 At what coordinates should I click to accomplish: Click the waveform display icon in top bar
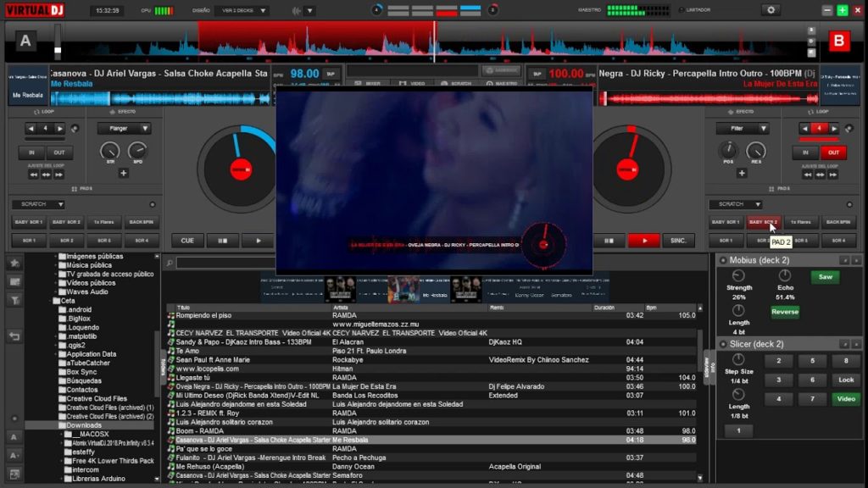point(297,10)
